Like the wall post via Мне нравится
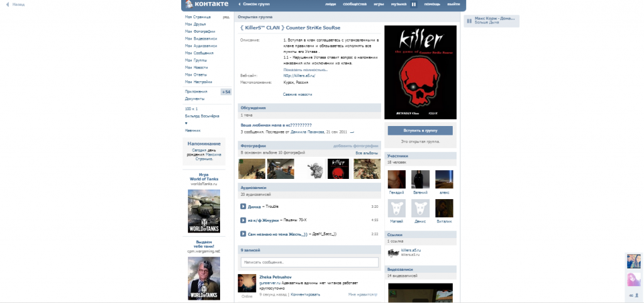The image size is (644, 303). pyautogui.click(x=363, y=294)
